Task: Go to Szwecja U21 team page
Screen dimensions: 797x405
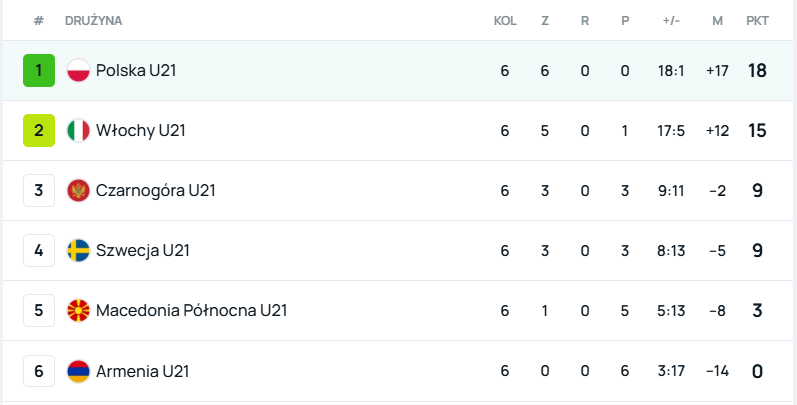Action: [142, 250]
